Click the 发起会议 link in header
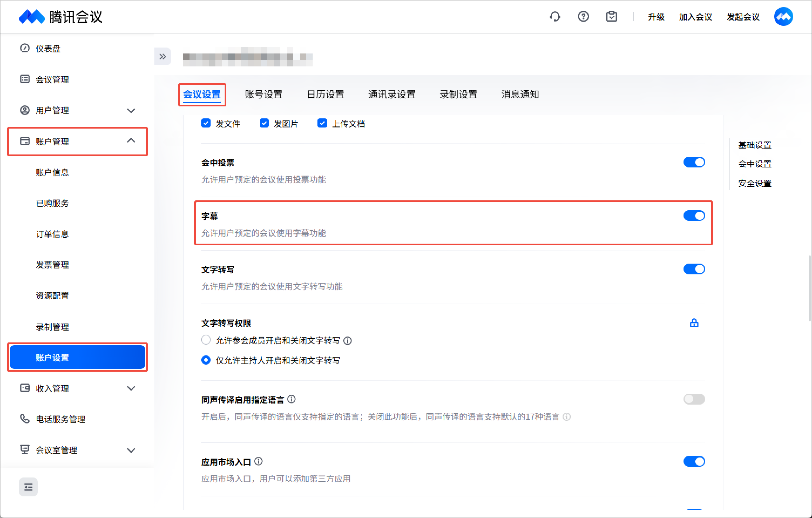 [743, 17]
